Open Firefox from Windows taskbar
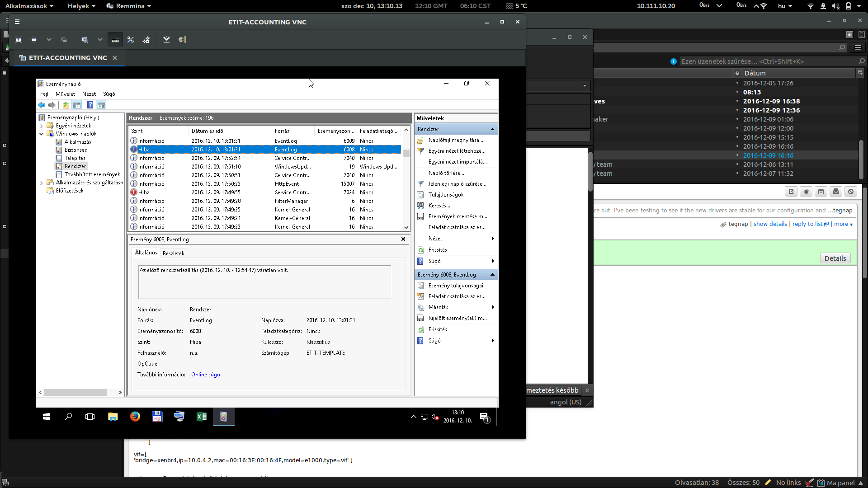Screen dimensions: 868x488 pos(135,417)
